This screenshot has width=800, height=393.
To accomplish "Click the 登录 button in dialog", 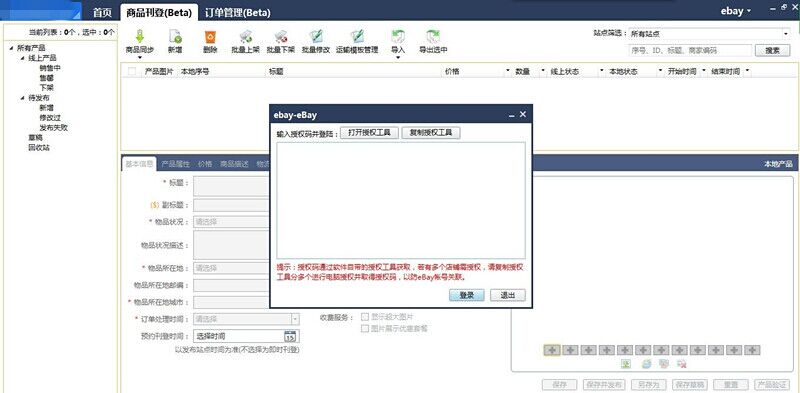I will (466, 295).
